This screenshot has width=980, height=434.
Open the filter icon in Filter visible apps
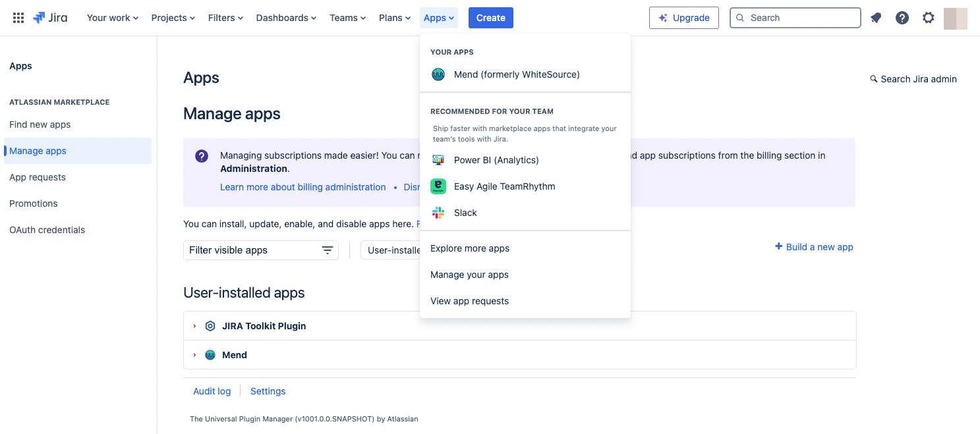tap(328, 250)
